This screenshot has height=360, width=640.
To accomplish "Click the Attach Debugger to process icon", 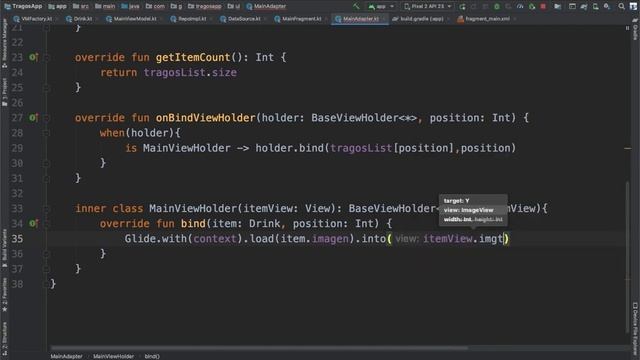I will [x=532, y=6].
